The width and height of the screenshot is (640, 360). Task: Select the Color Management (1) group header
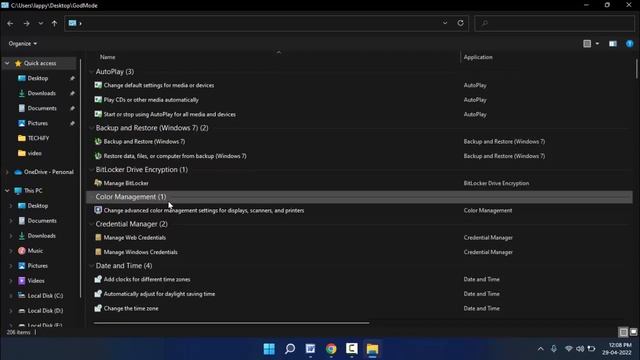pyautogui.click(x=359, y=197)
